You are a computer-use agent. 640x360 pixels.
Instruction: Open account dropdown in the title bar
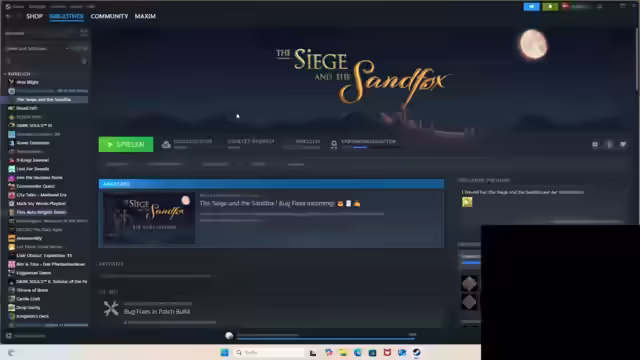tap(576, 7)
